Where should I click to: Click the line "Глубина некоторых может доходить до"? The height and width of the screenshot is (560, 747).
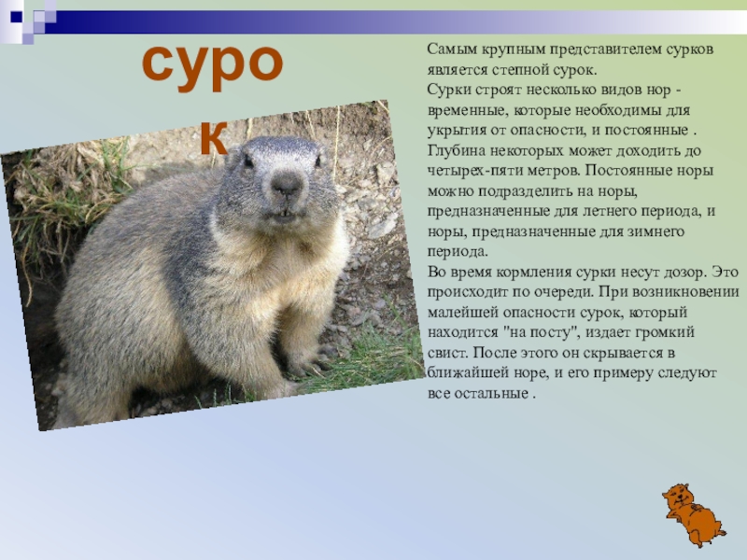tap(564, 150)
